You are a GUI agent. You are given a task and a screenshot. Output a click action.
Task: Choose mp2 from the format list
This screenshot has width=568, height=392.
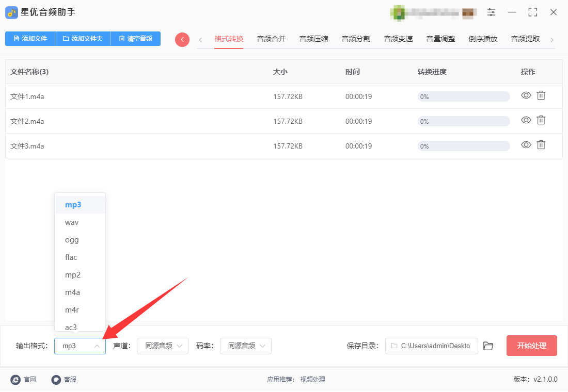pyautogui.click(x=80, y=275)
